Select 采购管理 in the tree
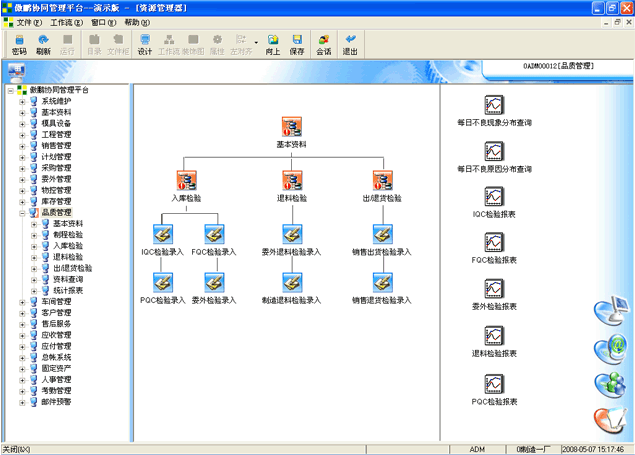Image resolution: width=635 pixels, height=455 pixels. pyautogui.click(x=56, y=168)
